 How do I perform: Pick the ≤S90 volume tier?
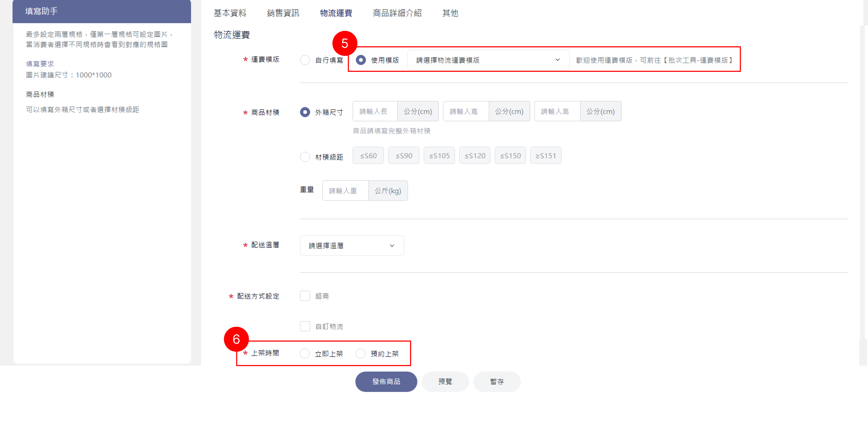[404, 155]
